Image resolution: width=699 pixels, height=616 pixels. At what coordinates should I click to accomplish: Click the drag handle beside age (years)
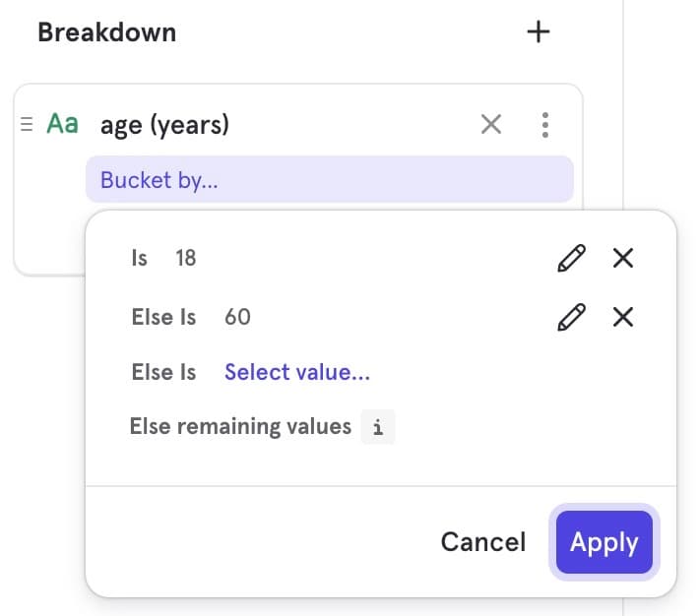pyautogui.click(x=27, y=125)
